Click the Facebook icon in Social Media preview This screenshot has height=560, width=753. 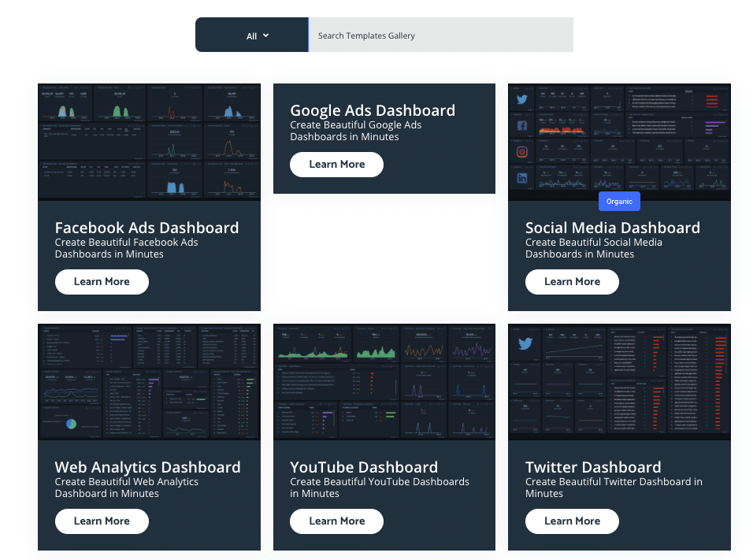tap(522, 126)
